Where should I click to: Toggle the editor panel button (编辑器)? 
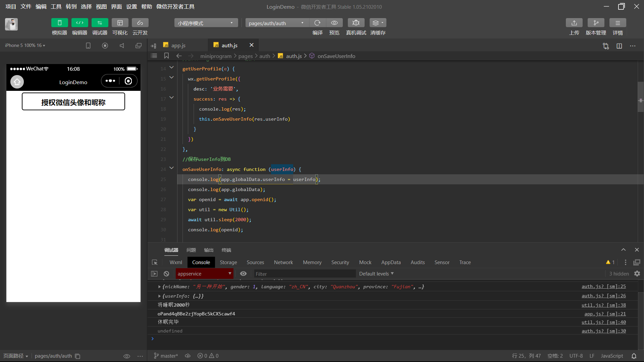point(79,23)
